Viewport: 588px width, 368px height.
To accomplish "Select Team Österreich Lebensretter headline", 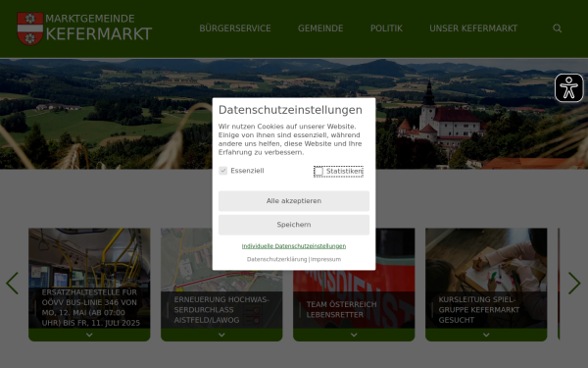I will pos(341,309).
